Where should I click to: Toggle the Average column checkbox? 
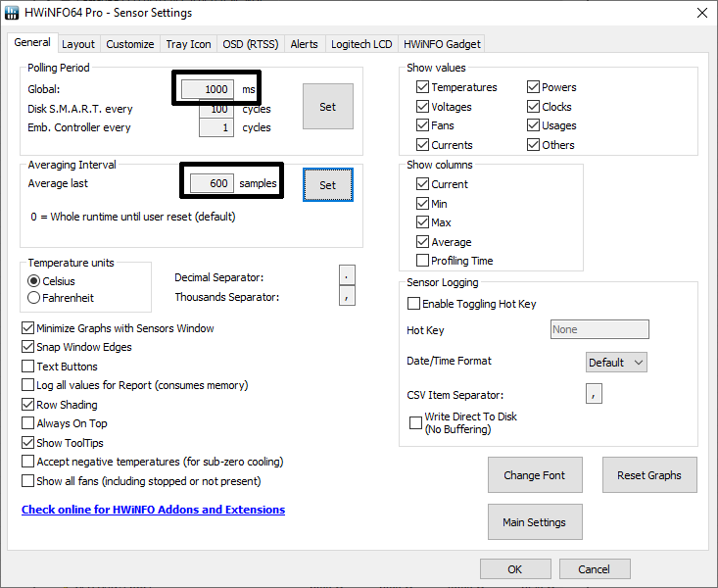444,241
